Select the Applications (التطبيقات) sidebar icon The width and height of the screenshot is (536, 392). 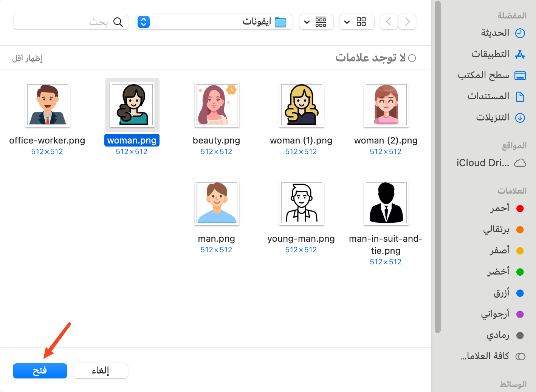[520, 54]
